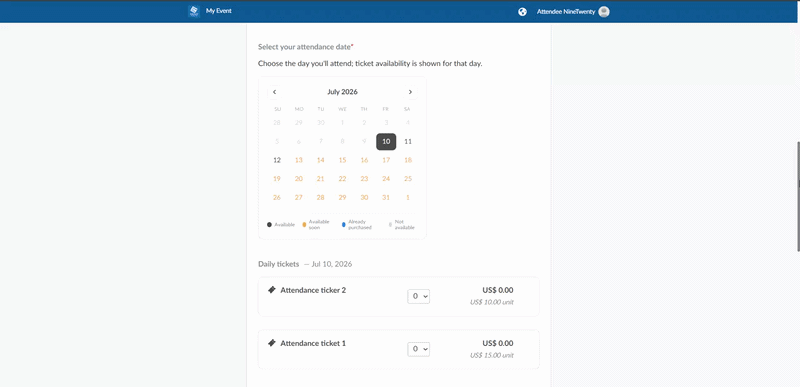The image size is (800, 387).
Task: Select July 19 on the calendar
Action: tap(277, 179)
